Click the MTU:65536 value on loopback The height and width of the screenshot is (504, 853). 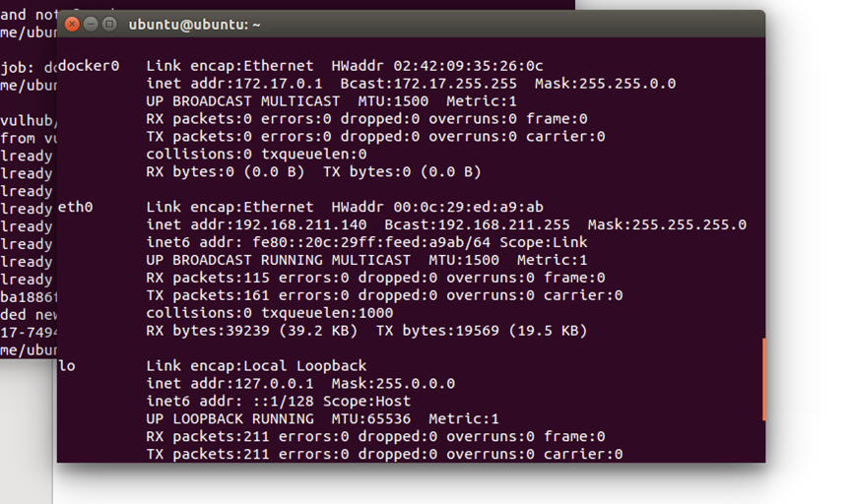pyautogui.click(x=371, y=419)
